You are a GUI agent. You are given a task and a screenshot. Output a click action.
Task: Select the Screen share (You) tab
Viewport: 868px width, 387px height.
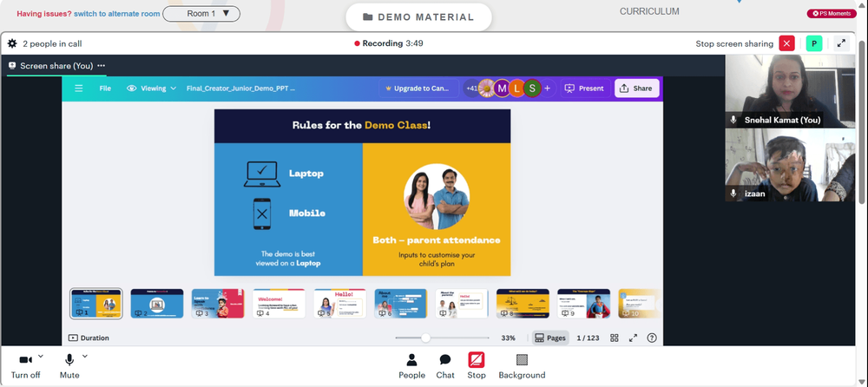pos(56,65)
